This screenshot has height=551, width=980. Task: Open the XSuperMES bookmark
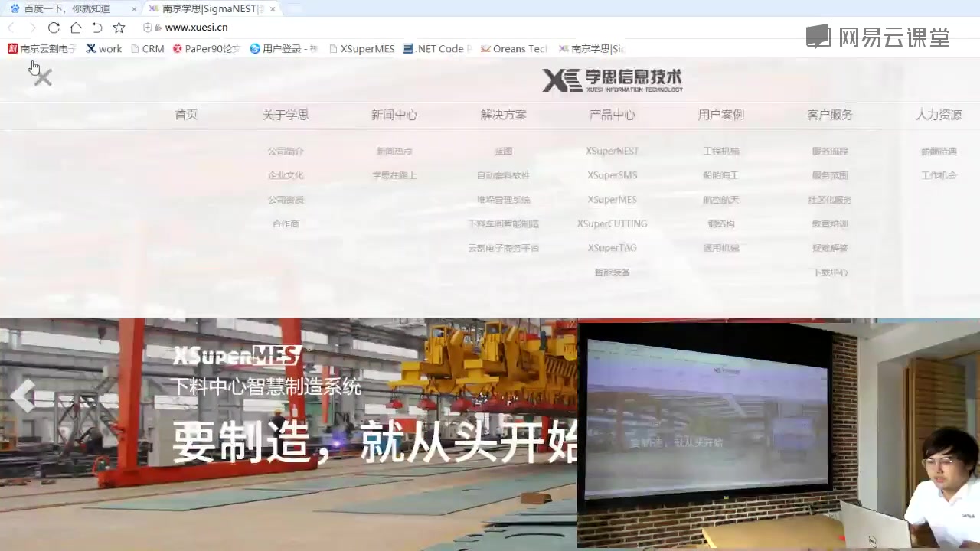[x=361, y=48]
